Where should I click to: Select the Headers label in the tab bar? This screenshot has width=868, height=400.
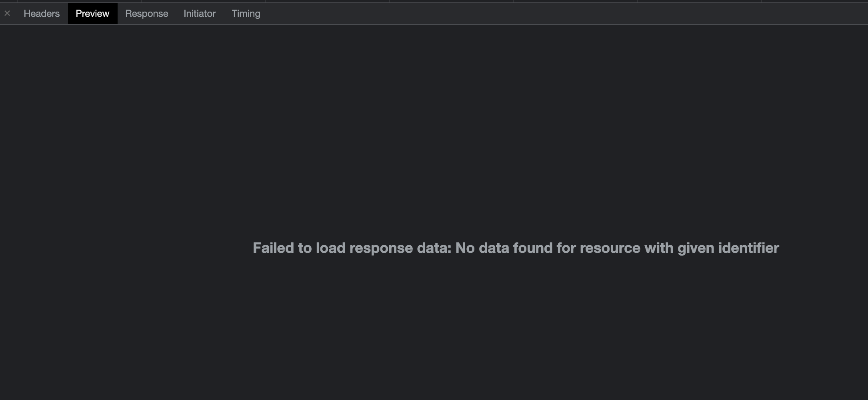tap(41, 13)
